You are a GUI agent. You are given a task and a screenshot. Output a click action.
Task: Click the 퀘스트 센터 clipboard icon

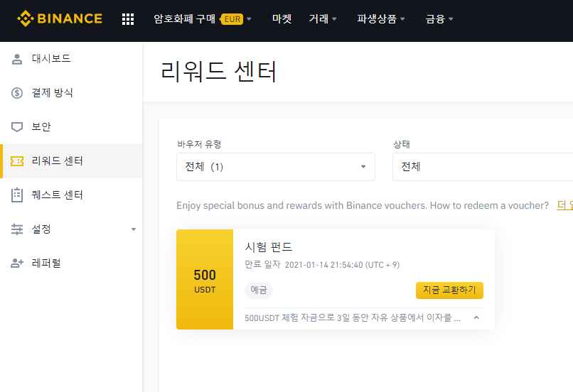17,195
